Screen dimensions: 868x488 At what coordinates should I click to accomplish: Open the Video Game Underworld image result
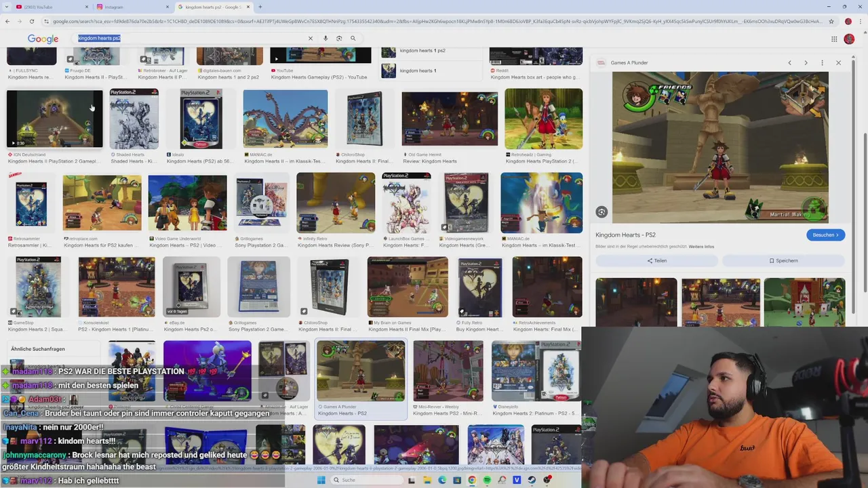[x=187, y=203]
